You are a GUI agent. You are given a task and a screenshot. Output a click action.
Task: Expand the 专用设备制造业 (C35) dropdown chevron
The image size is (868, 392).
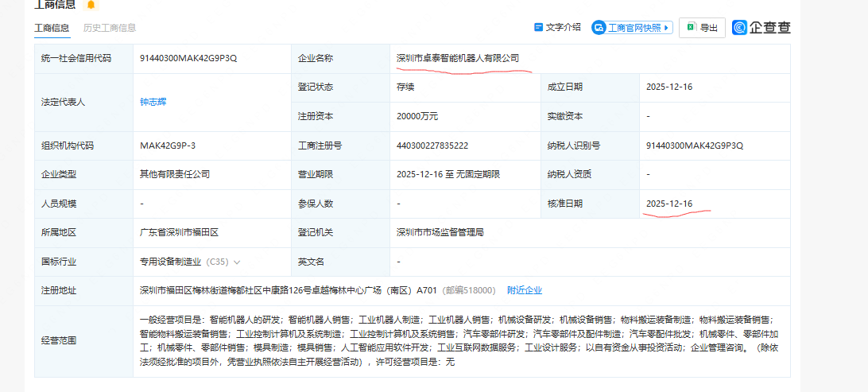(x=237, y=262)
